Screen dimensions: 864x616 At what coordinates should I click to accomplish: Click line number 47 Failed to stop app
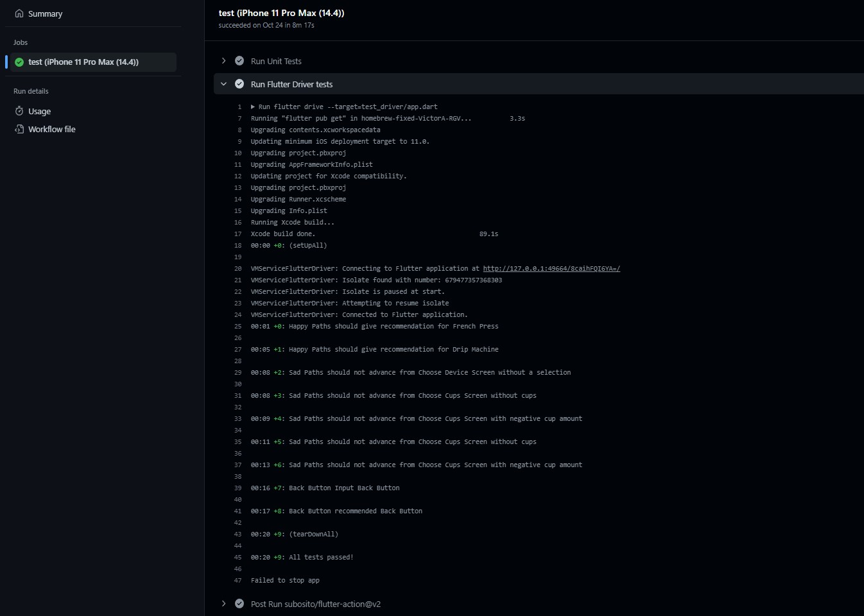[238, 580]
